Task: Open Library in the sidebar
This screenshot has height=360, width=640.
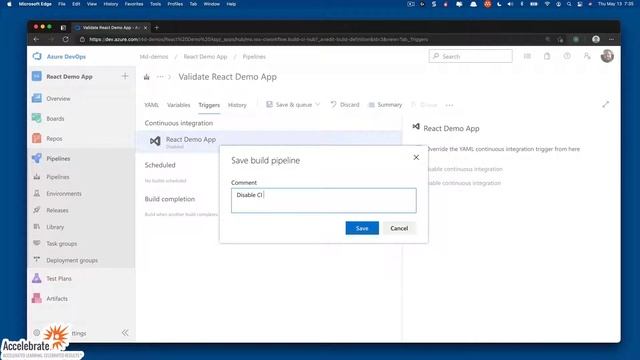Action: pos(55,227)
